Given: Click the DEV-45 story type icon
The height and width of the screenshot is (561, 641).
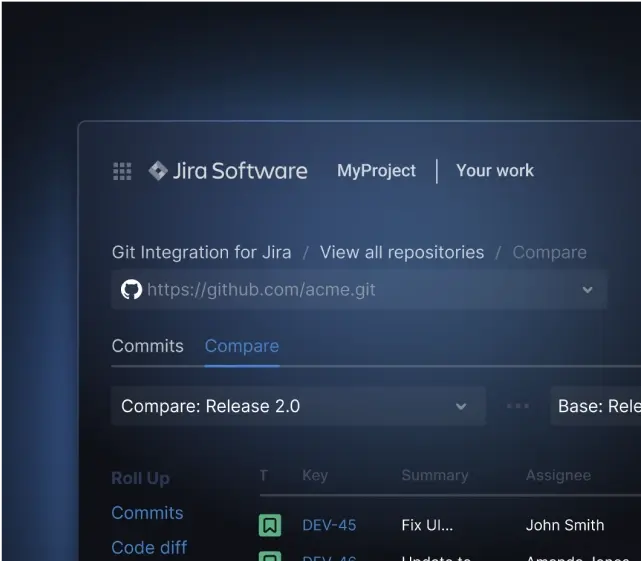Looking at the screenshot, I should click(x=270, y=525).
